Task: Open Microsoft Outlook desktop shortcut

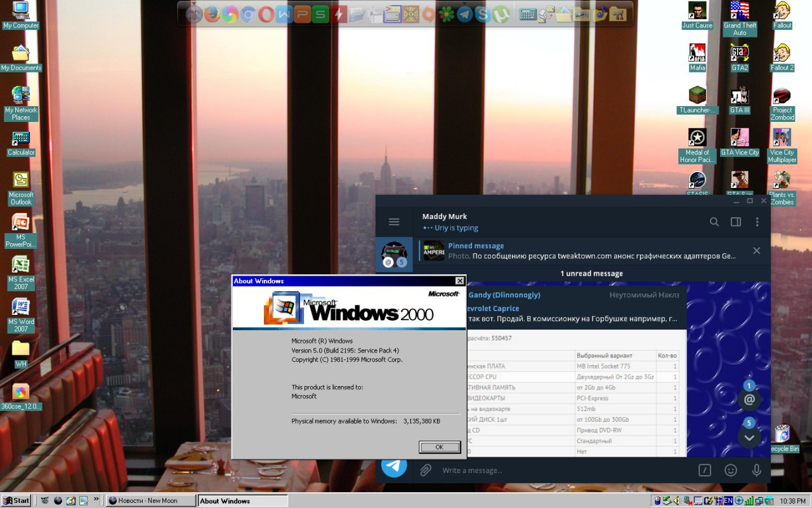Action: point(21,189)
